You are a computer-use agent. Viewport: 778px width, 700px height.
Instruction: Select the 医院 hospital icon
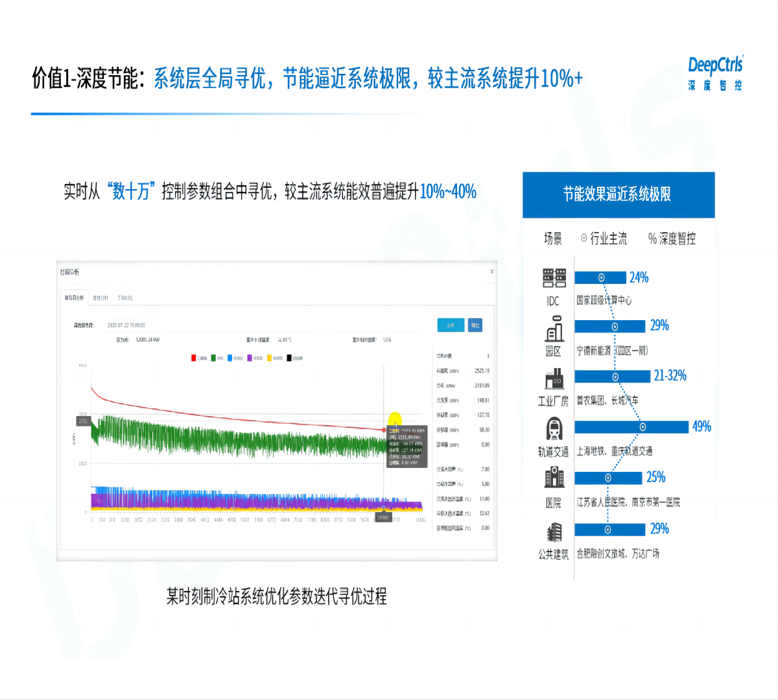pos(554,478)
